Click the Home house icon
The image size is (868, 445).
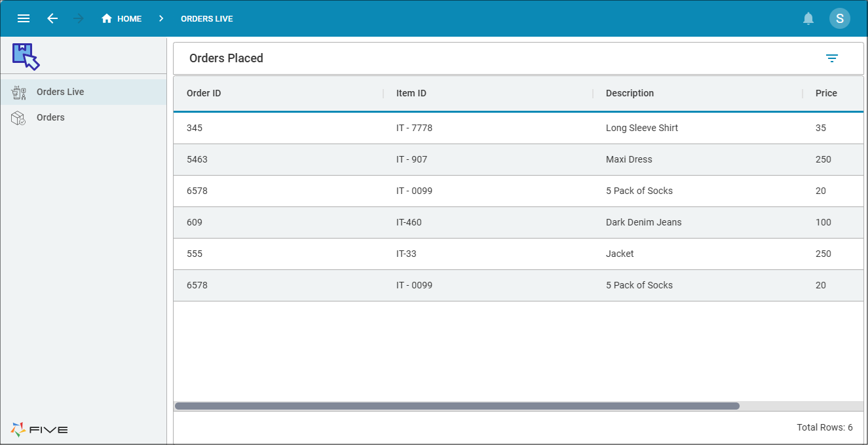[107, 18]
